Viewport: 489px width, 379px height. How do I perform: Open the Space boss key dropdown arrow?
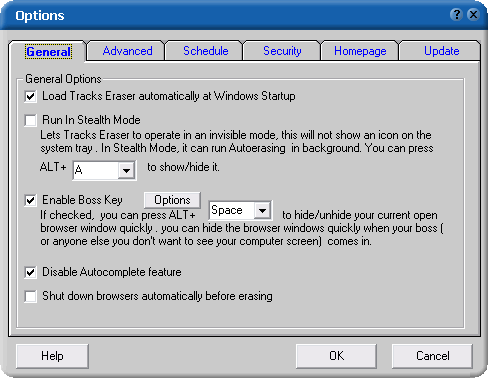click(x=262, y=210)
